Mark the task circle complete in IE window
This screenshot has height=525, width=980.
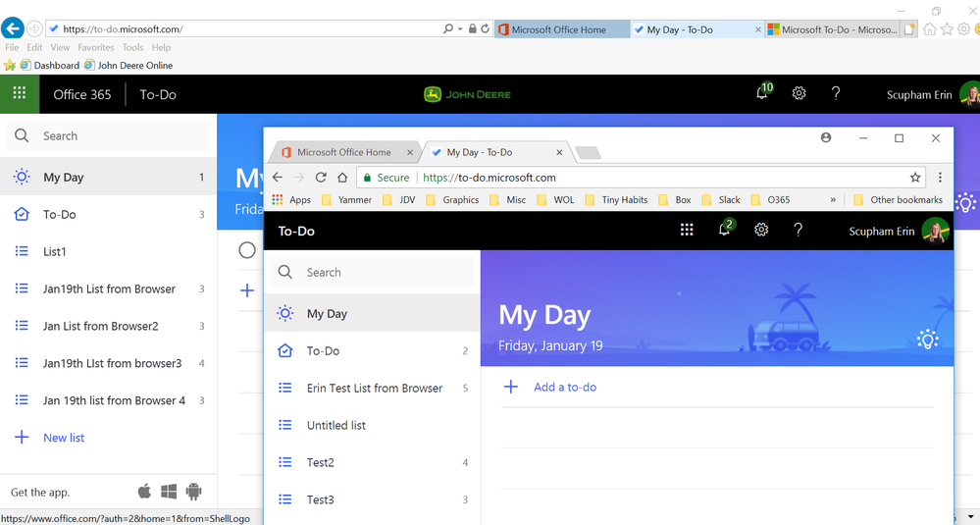pos(247,250)
